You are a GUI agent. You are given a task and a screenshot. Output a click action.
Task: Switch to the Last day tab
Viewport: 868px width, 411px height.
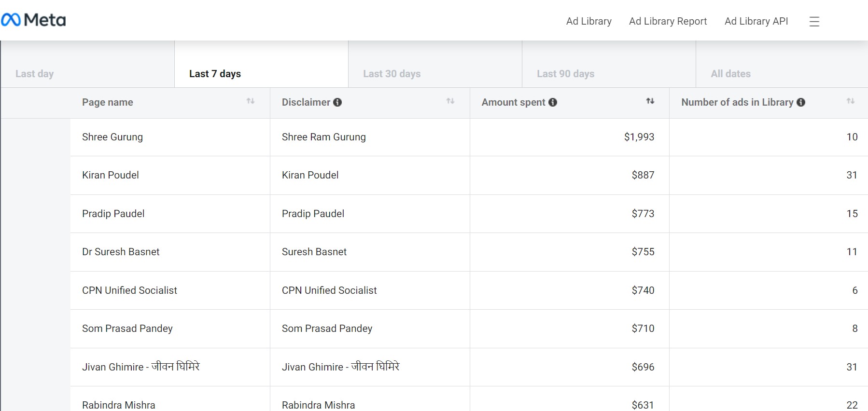pyautogui.click(x=87, y=64)
